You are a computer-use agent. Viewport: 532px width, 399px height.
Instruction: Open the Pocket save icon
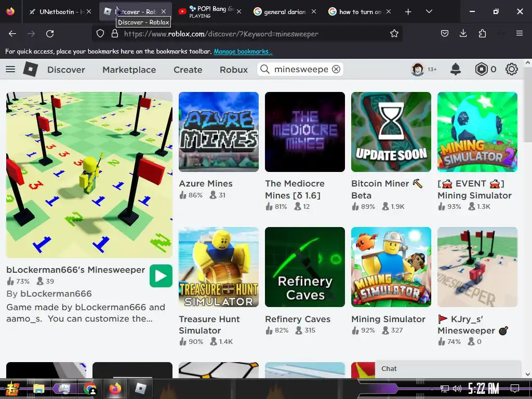445,34
